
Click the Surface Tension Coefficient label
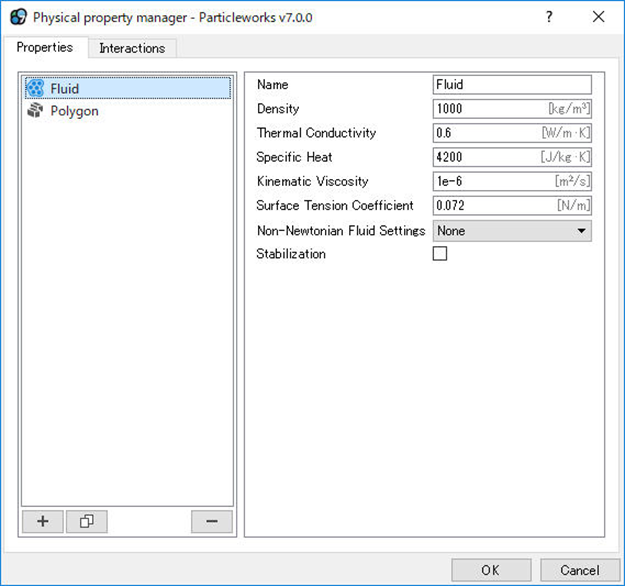tap(335, 205)
